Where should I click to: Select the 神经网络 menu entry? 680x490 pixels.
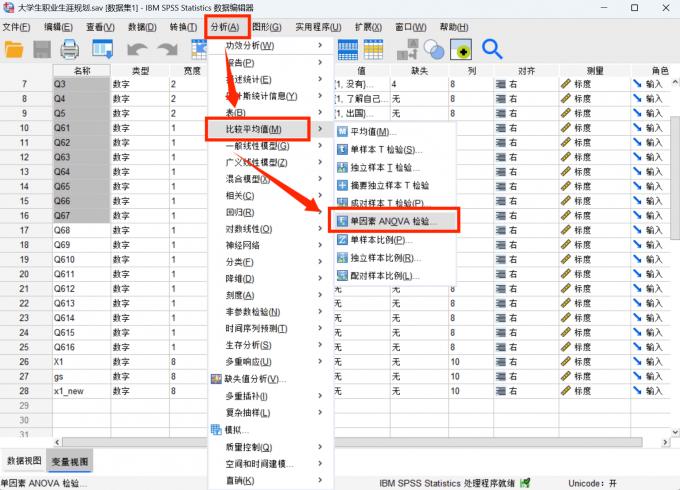coord(242,245)
